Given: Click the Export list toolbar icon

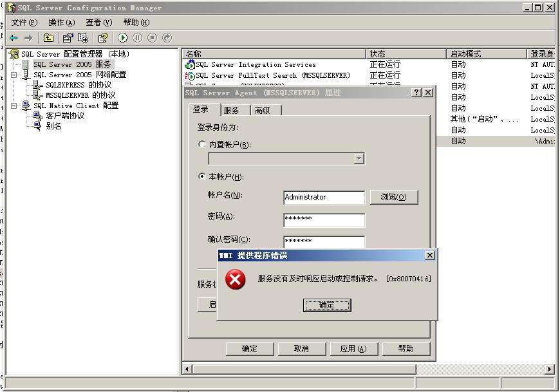Looking at the screenshot, I should click(83, 38).
